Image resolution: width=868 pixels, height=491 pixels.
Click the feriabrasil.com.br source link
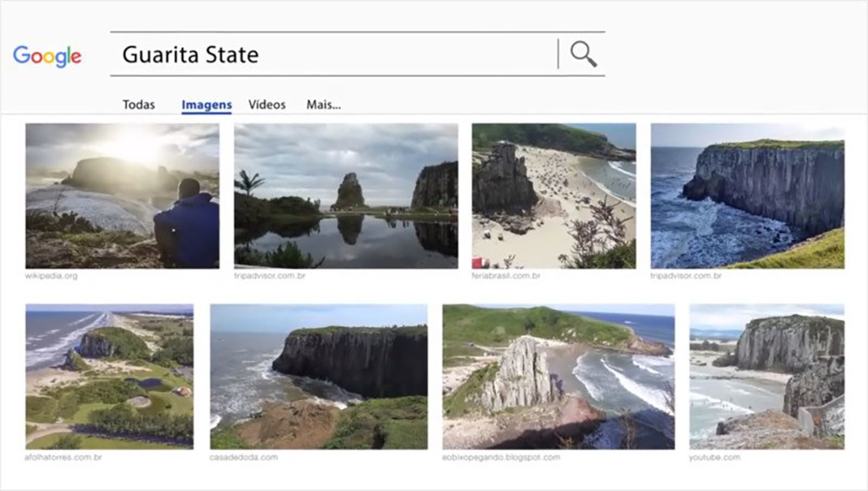(506, 276)
